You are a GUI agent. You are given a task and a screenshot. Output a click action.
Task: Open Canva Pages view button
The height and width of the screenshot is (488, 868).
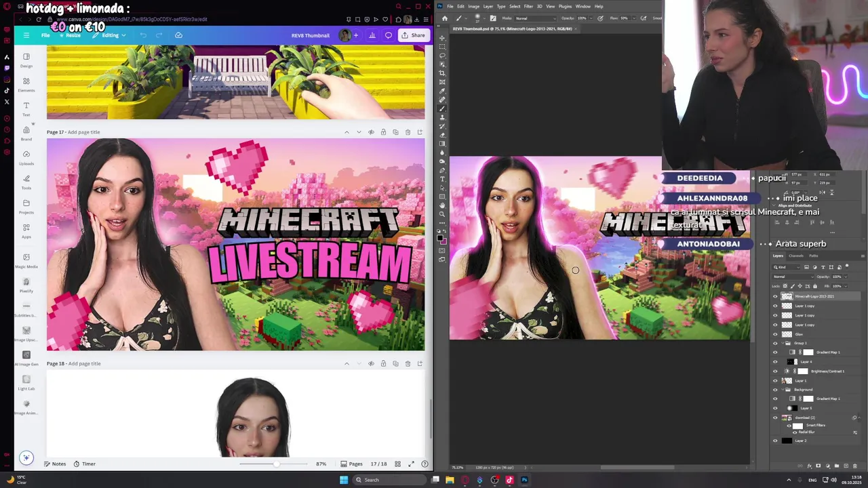352,464
